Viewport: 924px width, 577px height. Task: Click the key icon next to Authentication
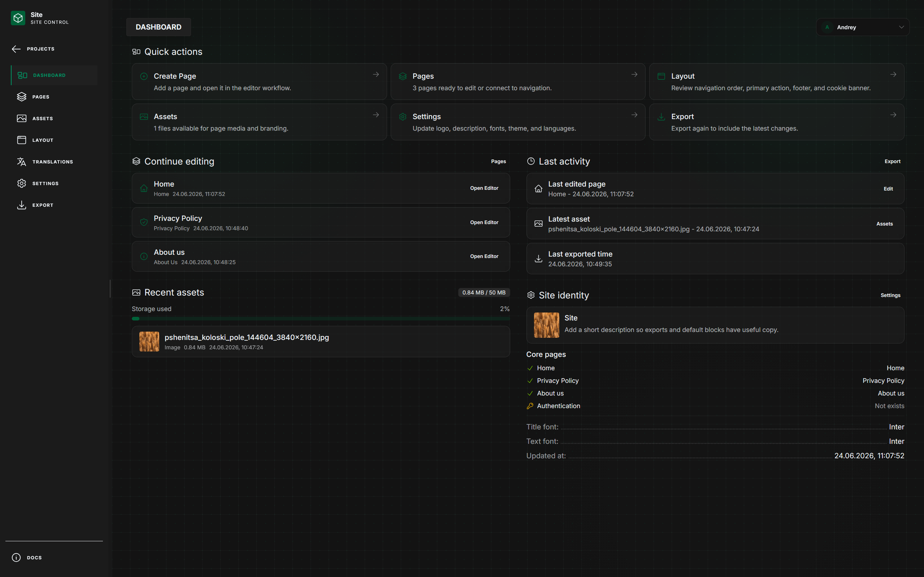[x=530, y=406]
